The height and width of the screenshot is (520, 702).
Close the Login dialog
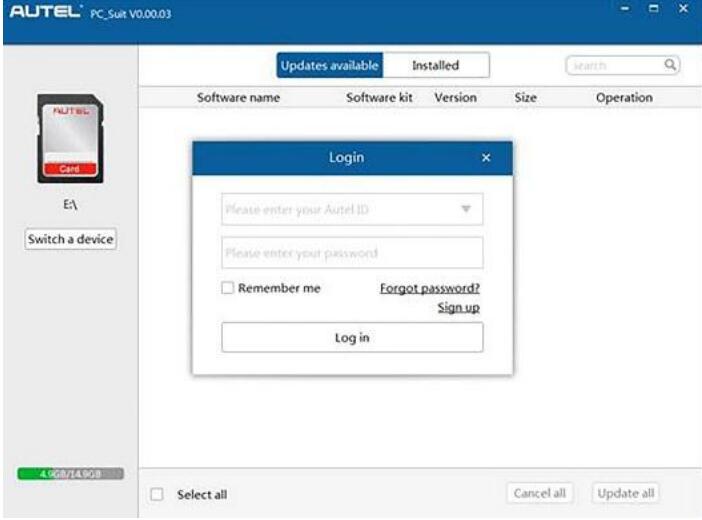486,158
